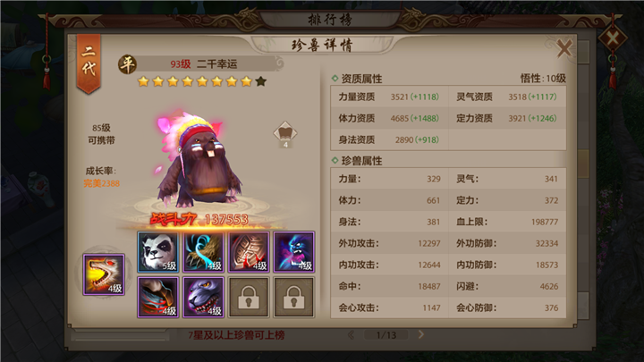Click the 1/13 page indicator
This screenshot has width=644, height=362.
[386, 335]
